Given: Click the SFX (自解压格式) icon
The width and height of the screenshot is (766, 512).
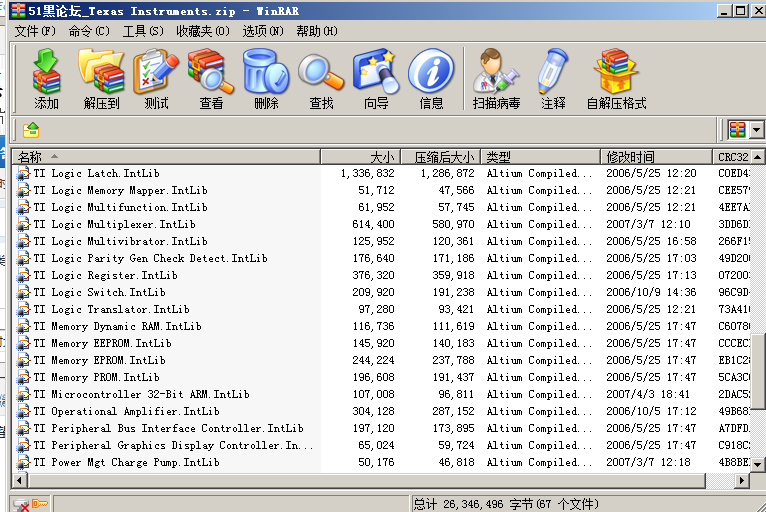Looking at the screenshot, I should coord(616,78).
